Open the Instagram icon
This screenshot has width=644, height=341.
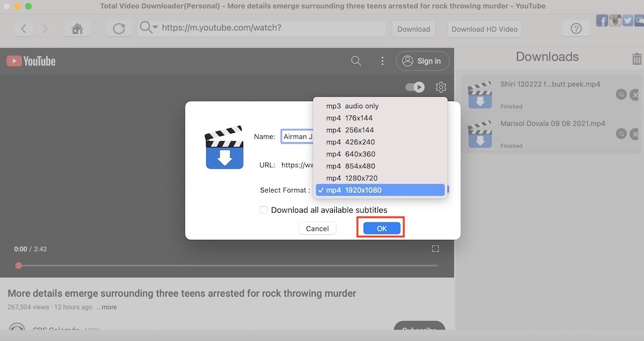[x=615, y=21]
